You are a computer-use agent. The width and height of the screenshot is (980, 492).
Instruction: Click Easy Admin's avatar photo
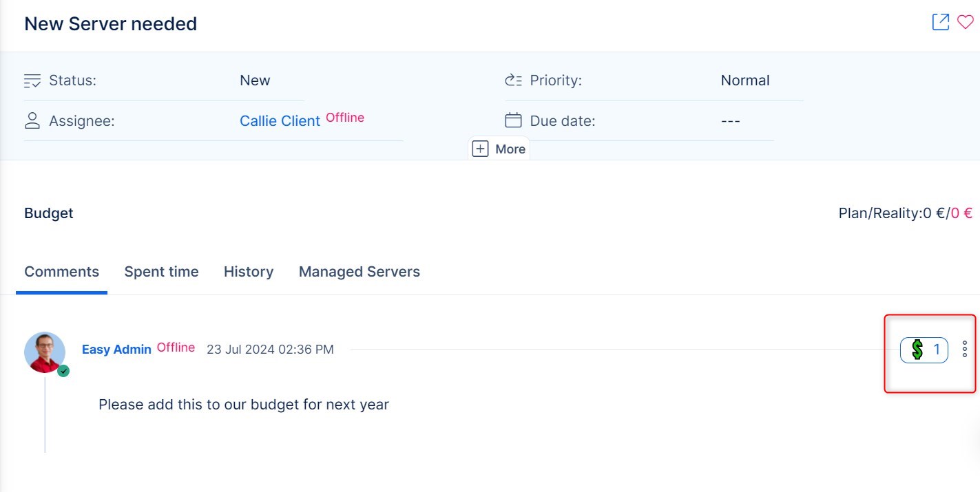coord(45,352)
